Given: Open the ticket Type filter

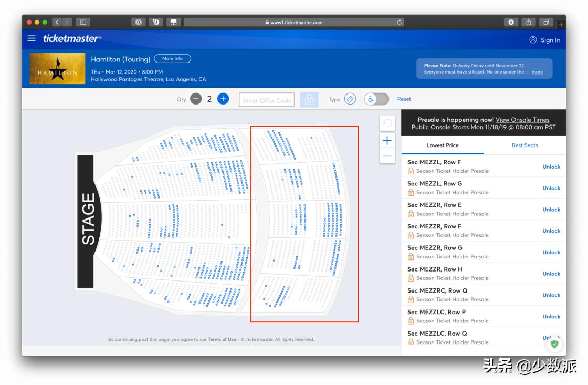Looking at the screenshot, I should pyautogui.click(x=350, y=99).
